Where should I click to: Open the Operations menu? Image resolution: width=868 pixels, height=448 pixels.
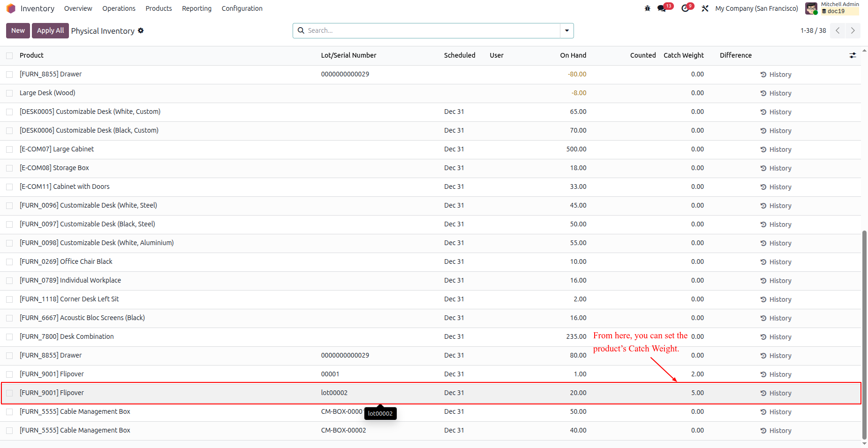point(119,8)
